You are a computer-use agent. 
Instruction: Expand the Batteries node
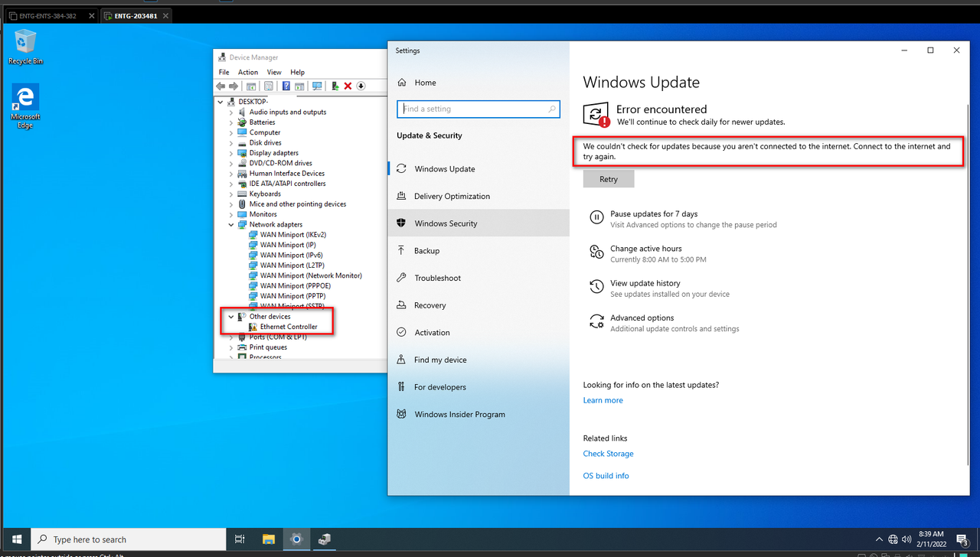coord(231,122)
